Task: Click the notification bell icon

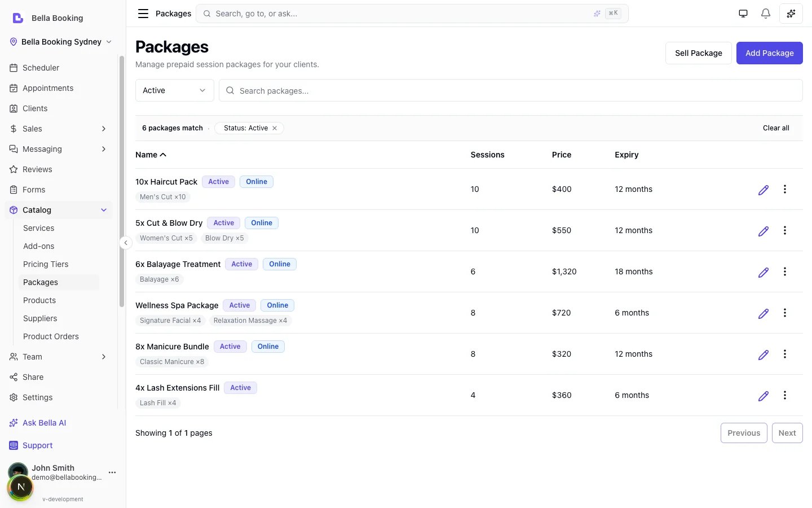Action: click(765, 14)
